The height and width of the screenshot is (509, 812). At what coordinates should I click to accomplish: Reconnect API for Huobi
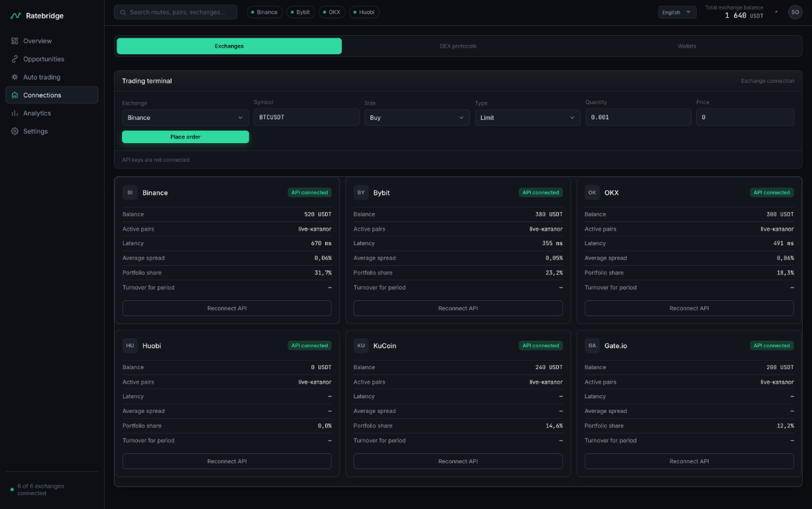tap(227, 461)
